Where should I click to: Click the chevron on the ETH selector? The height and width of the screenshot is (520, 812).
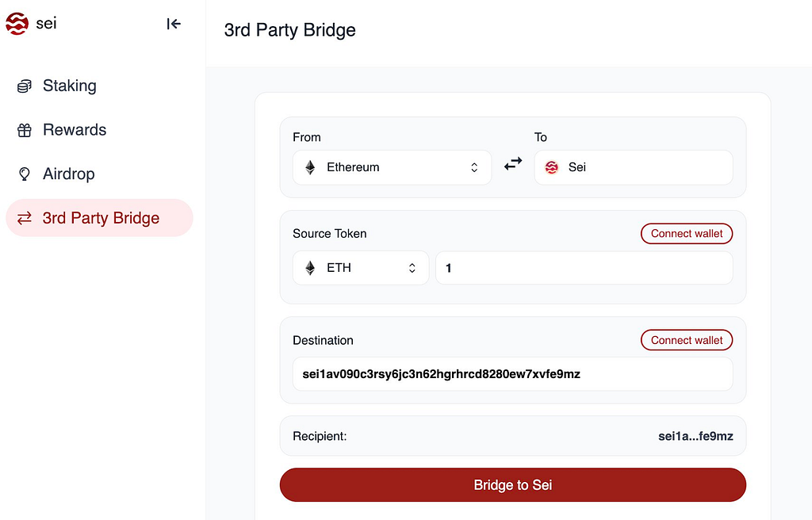tap(412, 268)
